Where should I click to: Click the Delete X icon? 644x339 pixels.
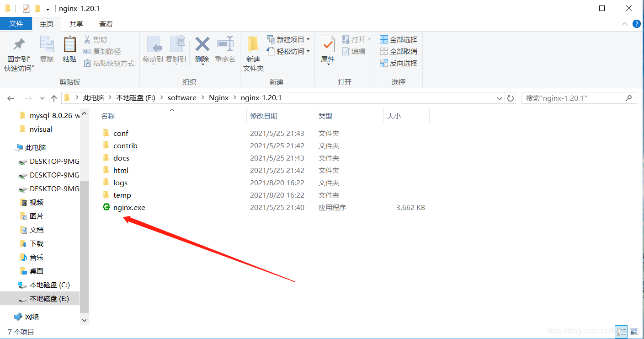[x=202, y=44]
